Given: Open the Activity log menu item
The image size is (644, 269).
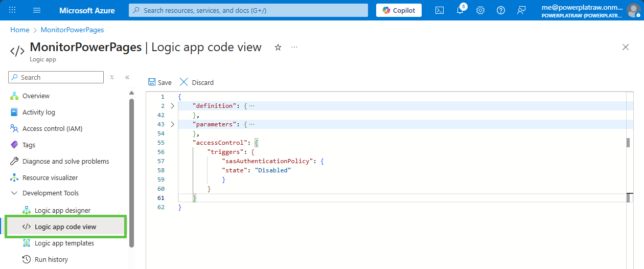Looking at the screenshot, I should (x=39, y=112).
